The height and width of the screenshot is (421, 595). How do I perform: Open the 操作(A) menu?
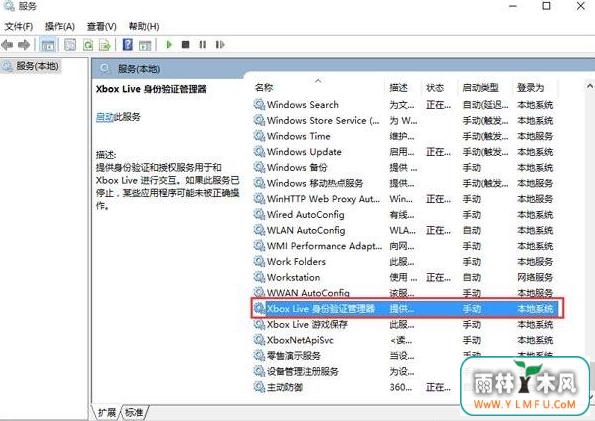click(60, 26)
